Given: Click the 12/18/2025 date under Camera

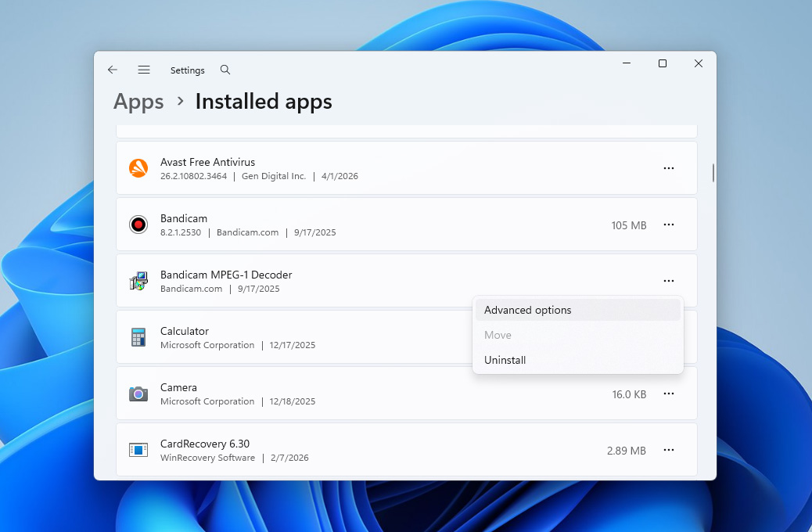Looking at the screenshot, I should tap(293, 401).
